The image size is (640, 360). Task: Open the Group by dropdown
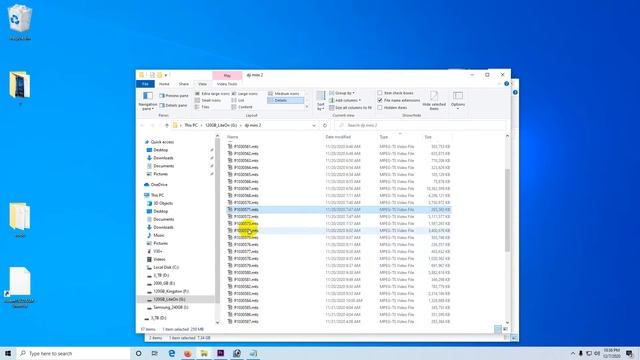pyautogui.click(x=342, y=93)
